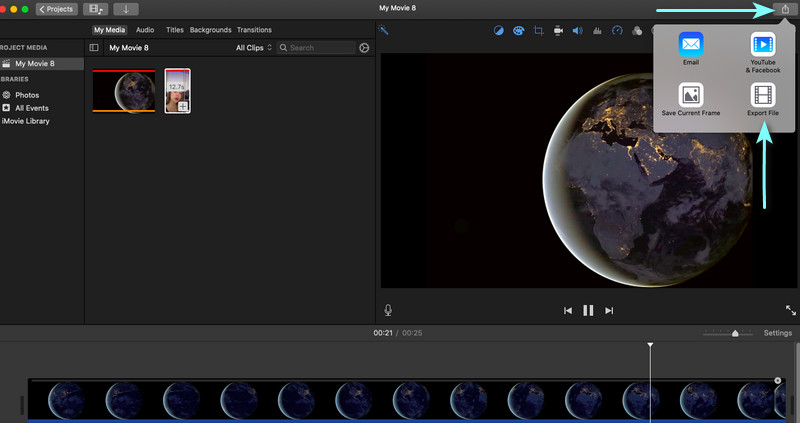Share the movie via Email
This screenshot has width=800, height=423.
[691, 49]
